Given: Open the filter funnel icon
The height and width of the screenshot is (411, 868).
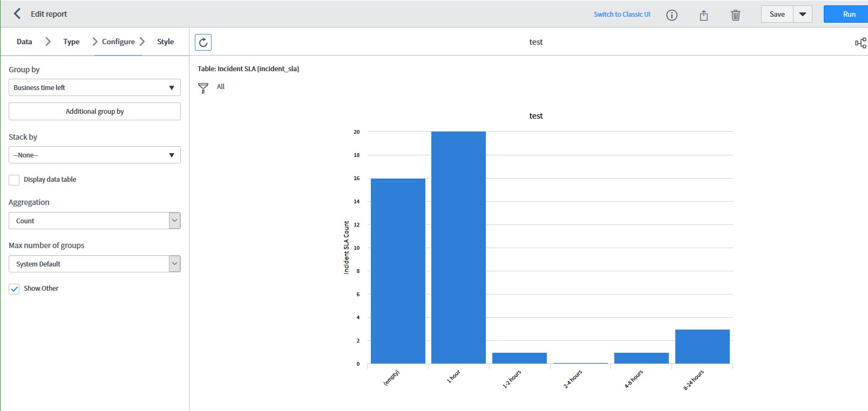Looking at the screenshot, I should [203, 88].
